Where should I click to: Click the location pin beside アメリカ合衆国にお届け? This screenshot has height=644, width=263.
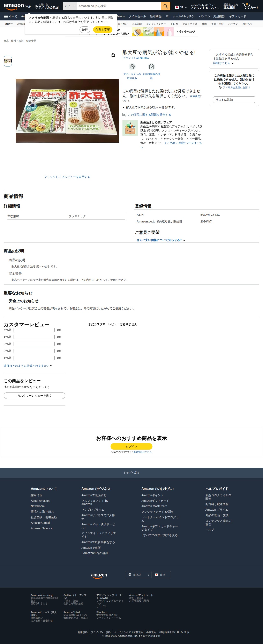(x=220, y=87)
